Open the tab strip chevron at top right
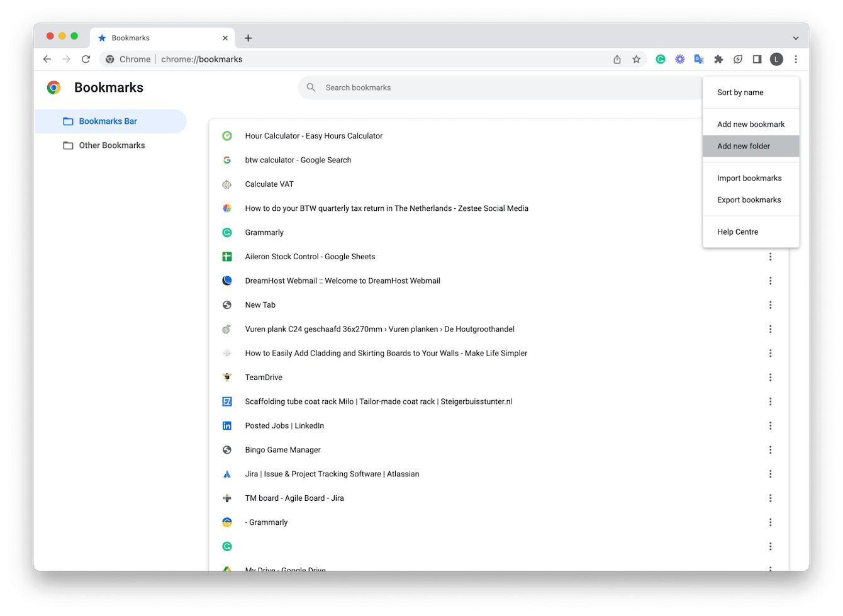The height and width of the screenshot is (616, 843). pos(796,36)
